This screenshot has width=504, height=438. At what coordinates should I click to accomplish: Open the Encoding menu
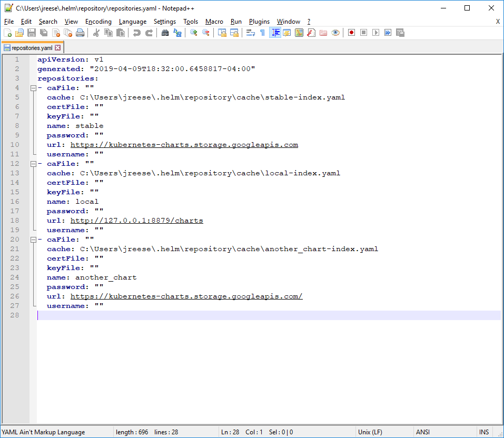(98, 22)
